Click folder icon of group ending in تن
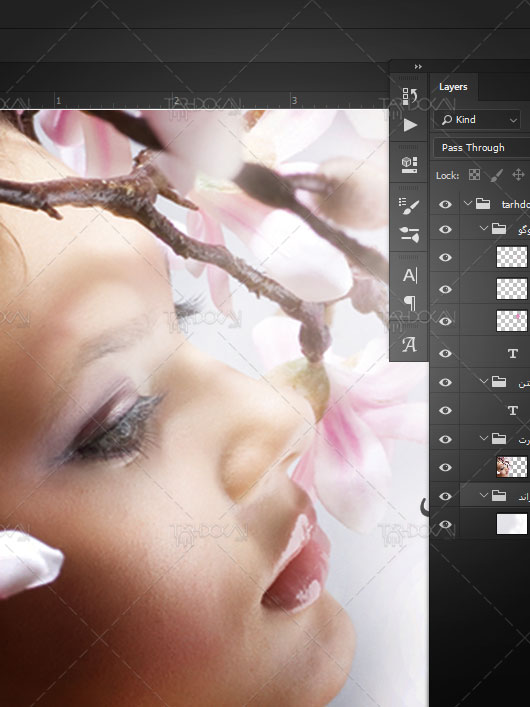Viewport: 530px width, 707px height. click(498, 382)
